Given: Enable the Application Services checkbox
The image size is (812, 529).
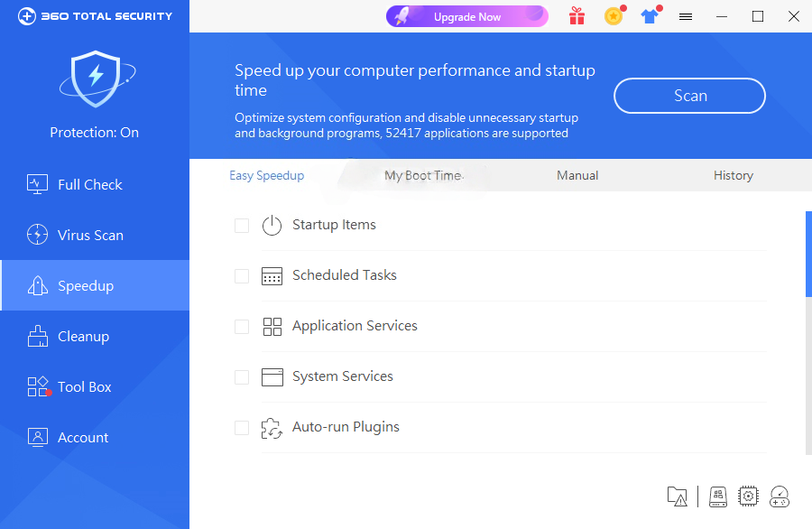Looking at the screenshot, I should (242, 327).
